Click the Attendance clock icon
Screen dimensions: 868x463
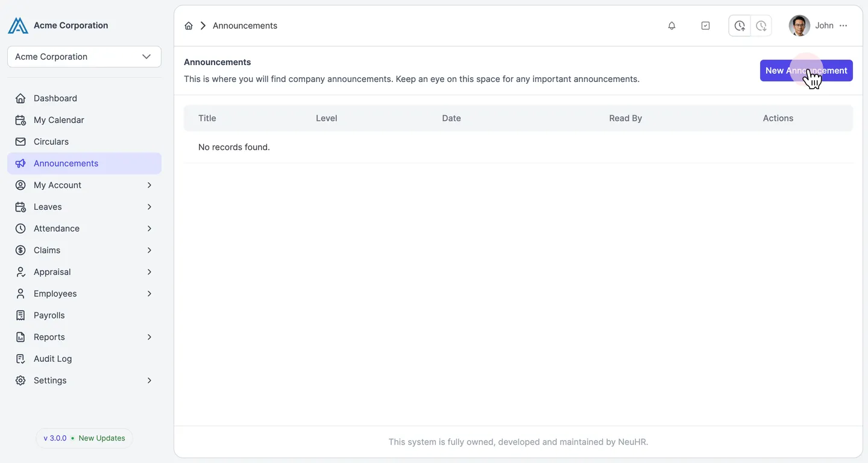(20, 228)
